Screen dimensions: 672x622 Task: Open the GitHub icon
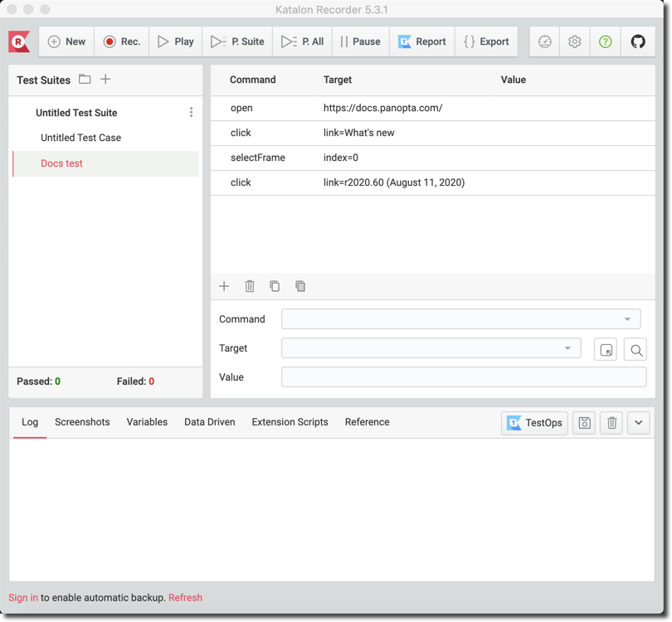638,41
